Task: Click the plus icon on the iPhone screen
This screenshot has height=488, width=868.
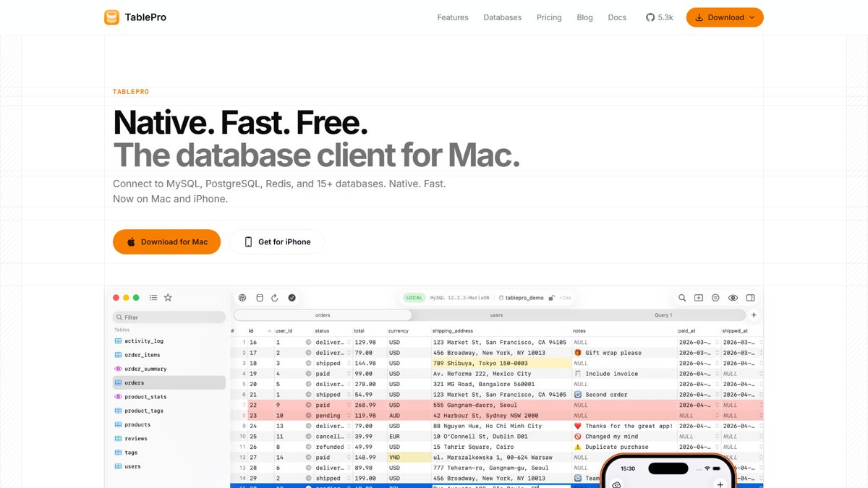Action: (x=719, y=484)
